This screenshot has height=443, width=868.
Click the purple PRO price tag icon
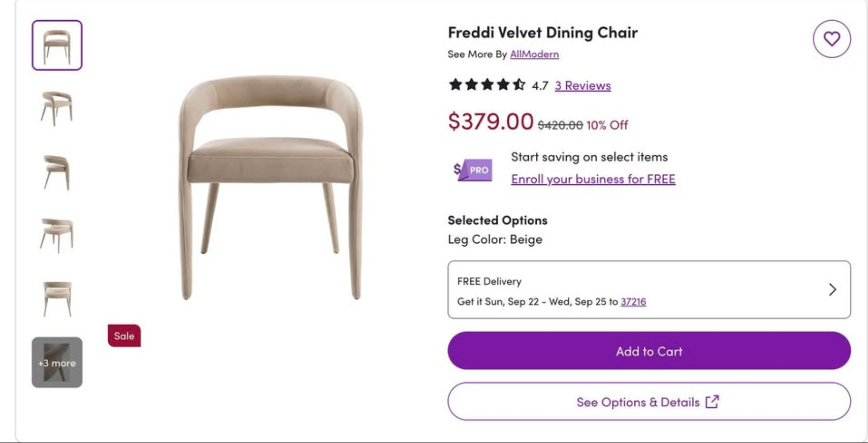(473, 170)
